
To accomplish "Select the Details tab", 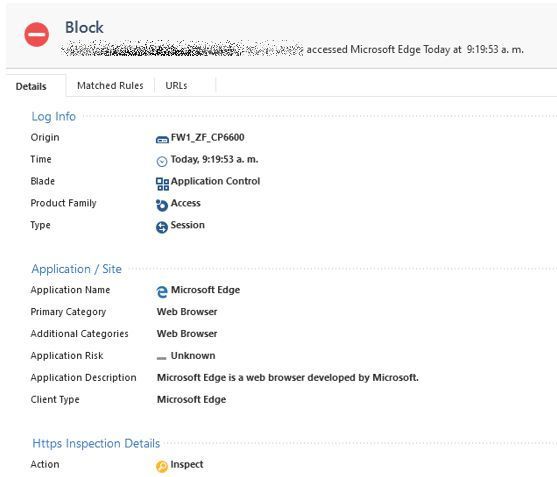I will click(x=31, y=86).
